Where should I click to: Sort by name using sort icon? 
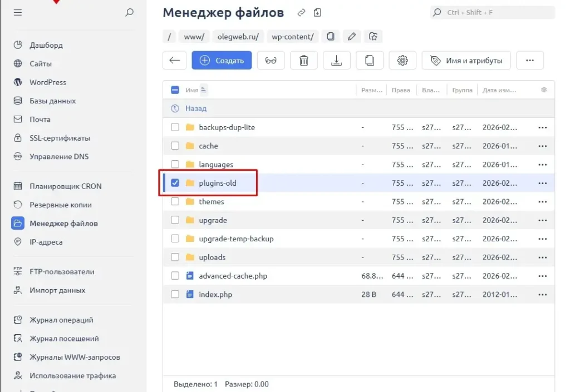click(x=204, y=90)
